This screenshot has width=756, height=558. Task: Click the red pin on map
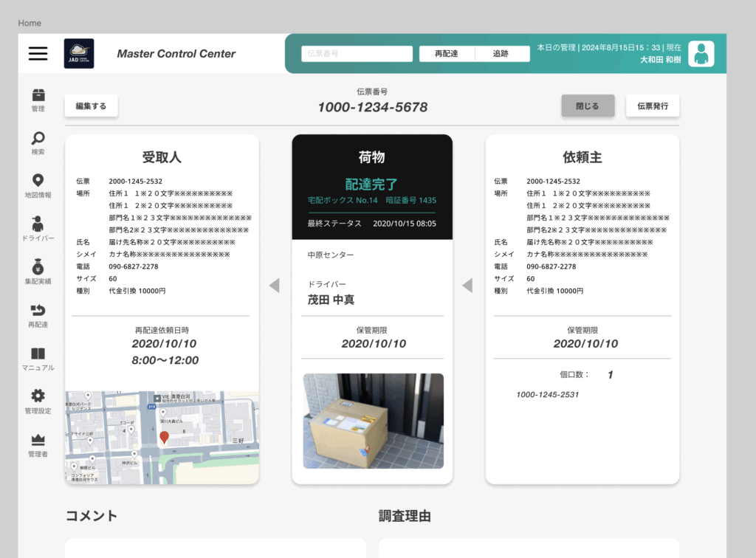click(164, 438)
